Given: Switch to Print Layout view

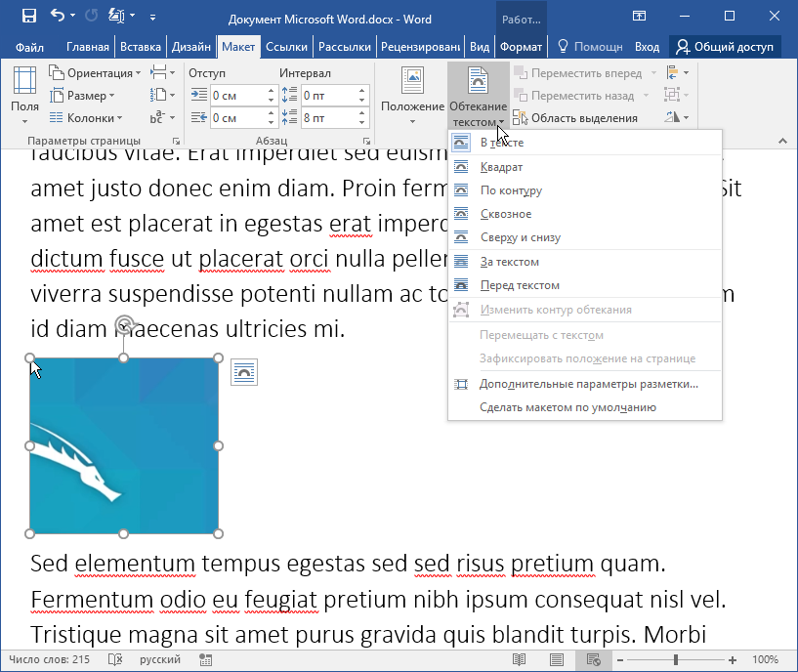Looking at the screenshot, I should pos(557,659).
